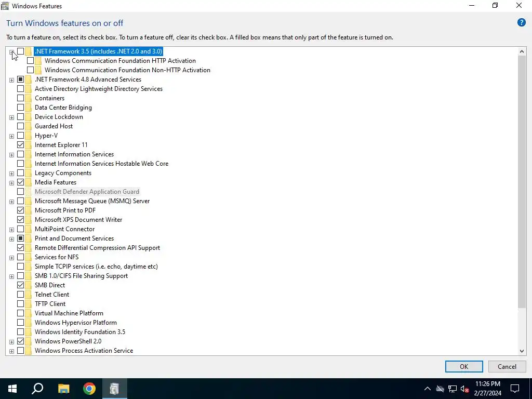This screenshot has width=532, height=399.
Task: Click the folder icon beside Containers
Action: click(x=28, y=98)
